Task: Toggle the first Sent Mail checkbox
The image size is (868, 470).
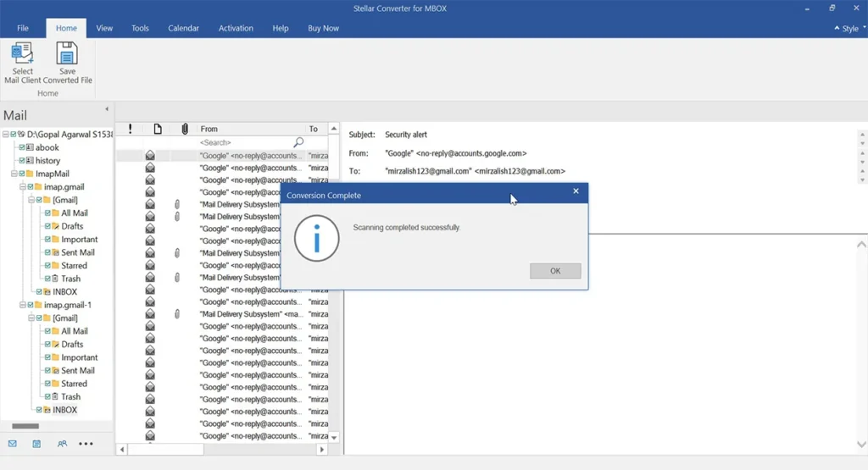Action: [47, 252]
